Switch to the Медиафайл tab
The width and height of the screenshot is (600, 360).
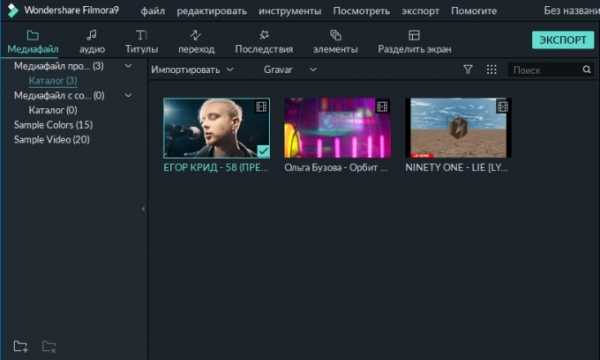point(33,42)
